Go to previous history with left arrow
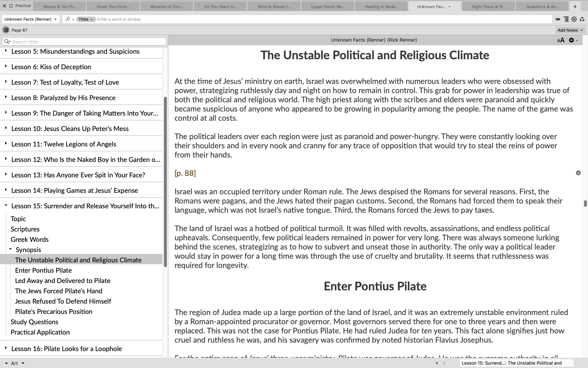This screenshot has width=588, height=368. 437,363
